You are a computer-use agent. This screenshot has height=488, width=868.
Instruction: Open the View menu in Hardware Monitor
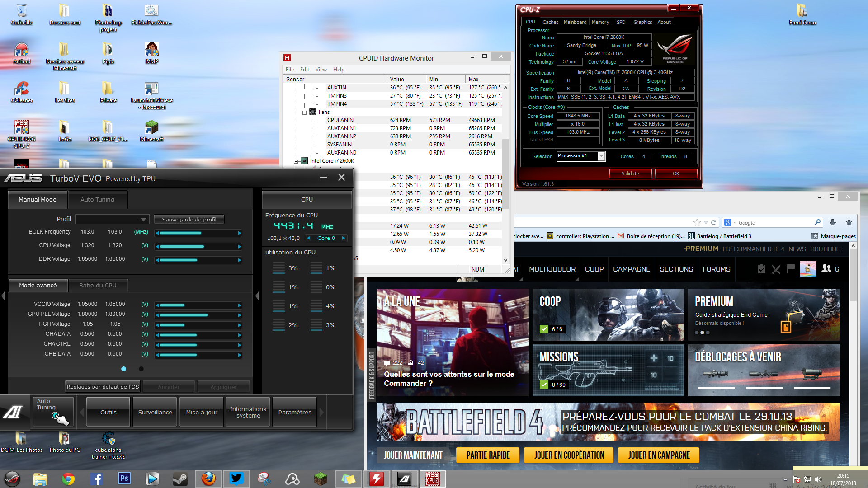pos(321,70)
